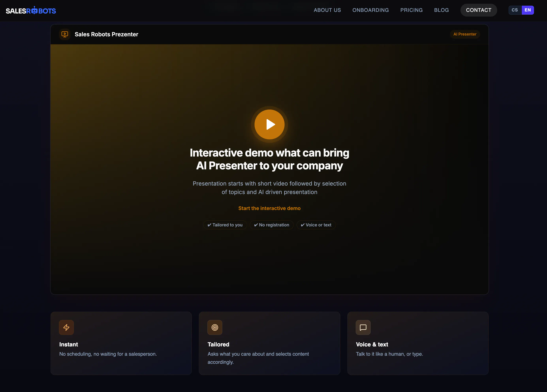Viewport: 547px width, 392px height.
Task: Click the Instant card heading
Action: (69, 344)
